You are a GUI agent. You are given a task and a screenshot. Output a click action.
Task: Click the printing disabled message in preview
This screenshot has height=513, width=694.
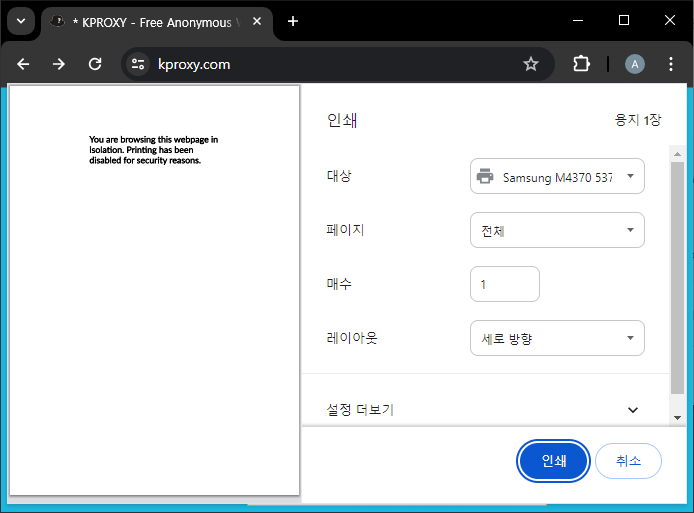tap(154, 150)
